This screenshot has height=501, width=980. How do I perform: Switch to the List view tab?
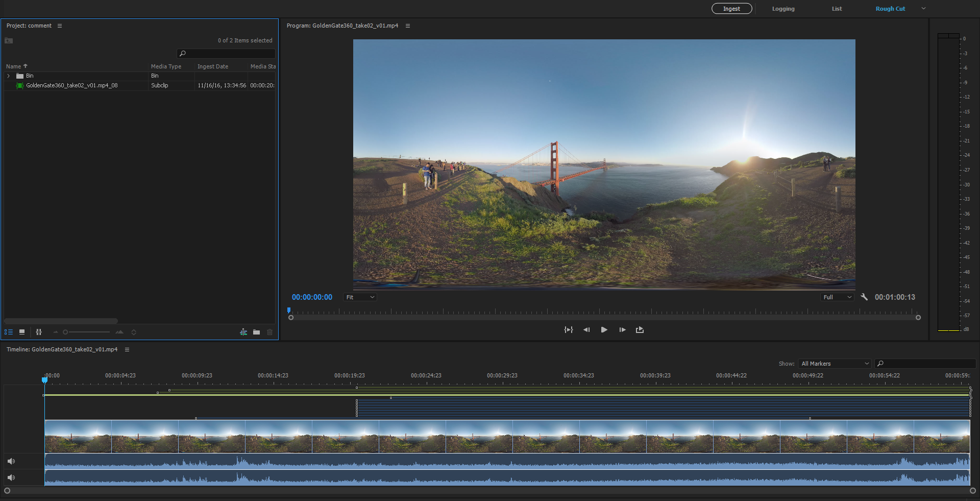(837, 8)
